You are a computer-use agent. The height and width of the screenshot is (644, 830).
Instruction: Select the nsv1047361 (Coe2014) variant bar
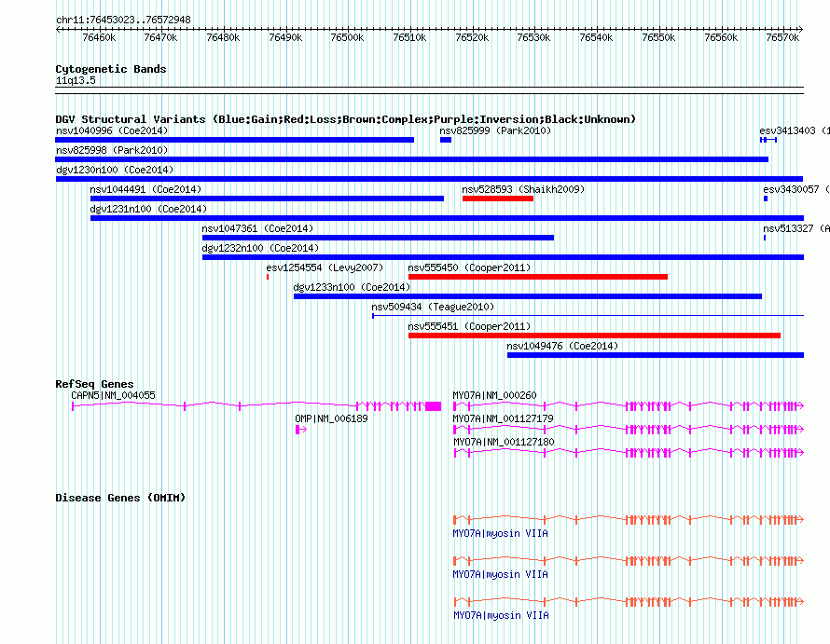pos(378,238)
